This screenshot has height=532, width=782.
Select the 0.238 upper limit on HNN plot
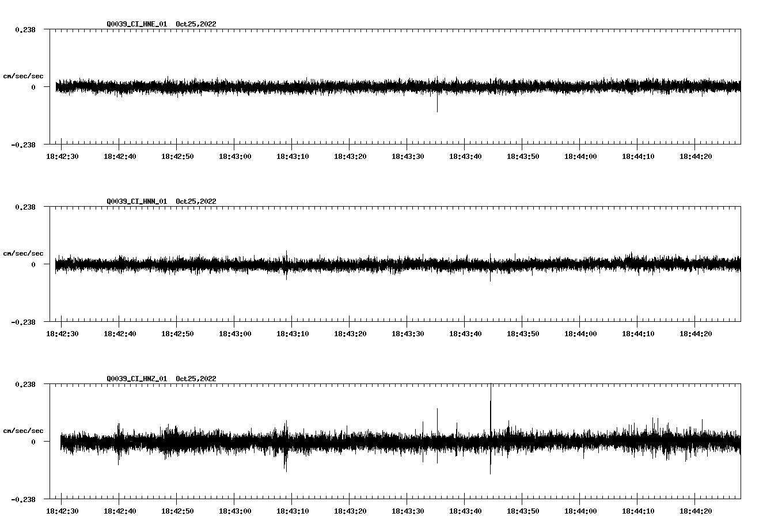coord(25,207)
